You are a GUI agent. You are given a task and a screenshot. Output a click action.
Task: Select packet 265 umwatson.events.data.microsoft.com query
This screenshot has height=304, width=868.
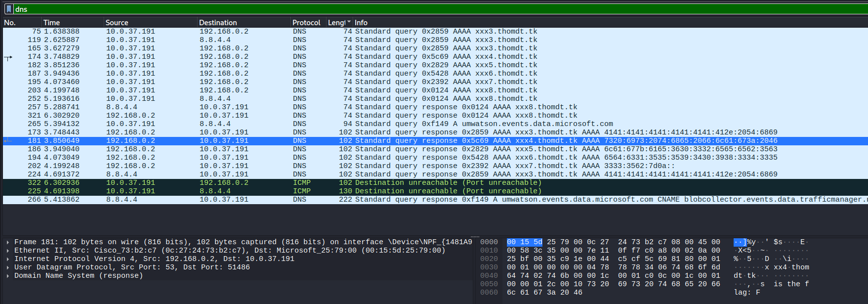pyautogui.click(x=435, y=124)
